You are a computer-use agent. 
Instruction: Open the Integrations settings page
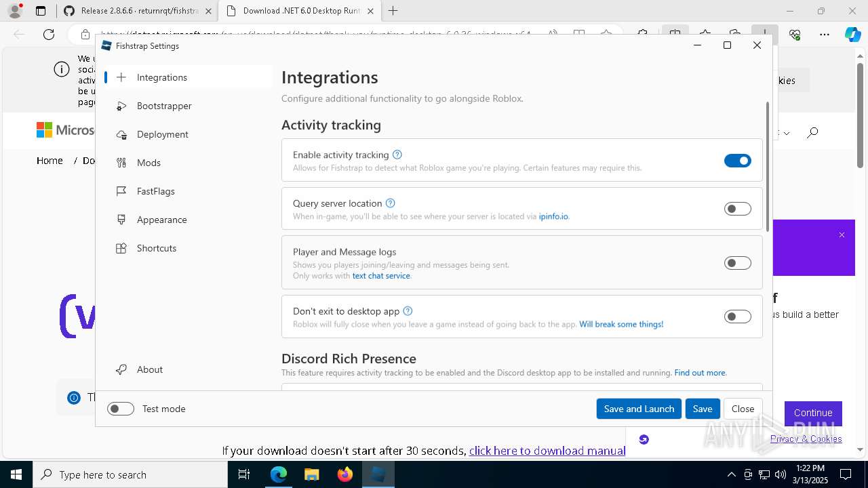188,77
